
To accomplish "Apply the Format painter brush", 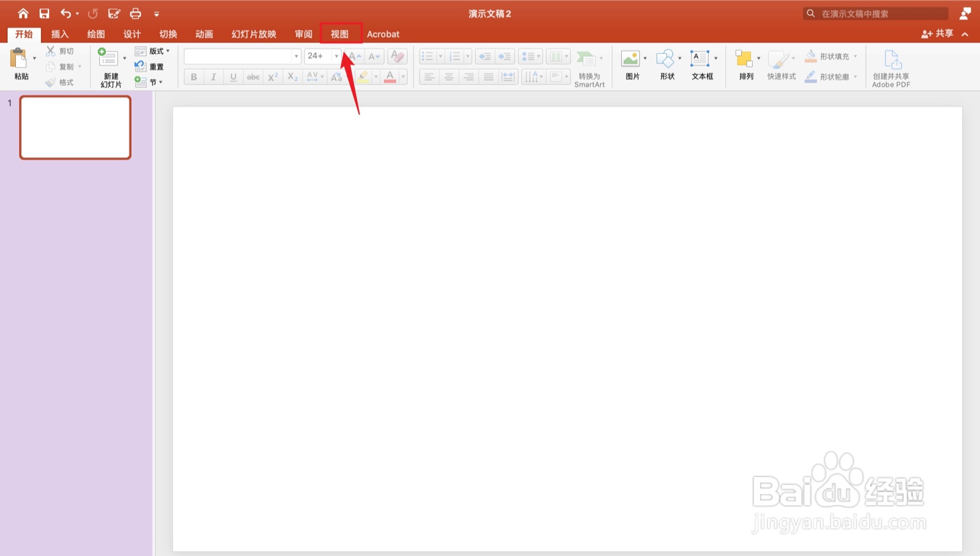I will [x=51, y=82].
